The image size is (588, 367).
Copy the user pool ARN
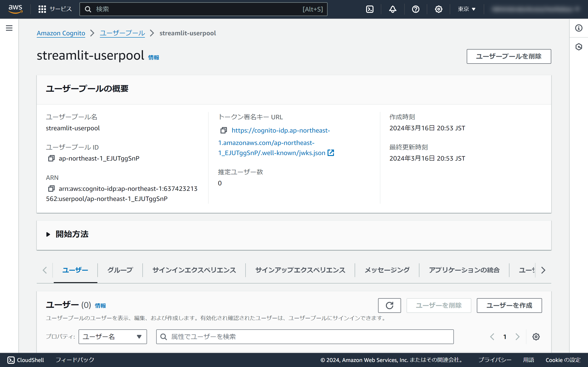click(x=51, y=189)
